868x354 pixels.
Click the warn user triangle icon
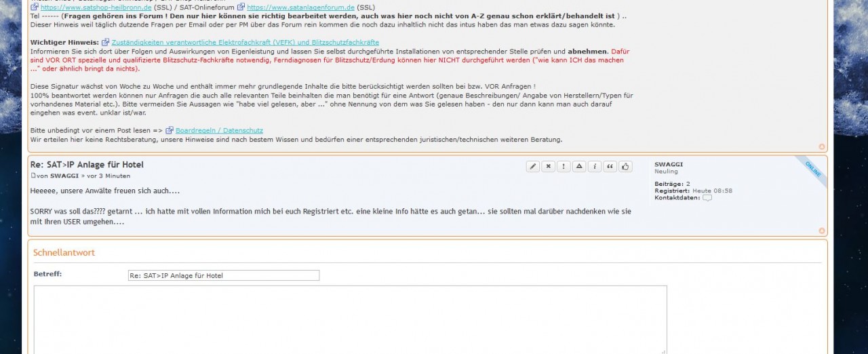pyautogui.click(x=579, y=167)
